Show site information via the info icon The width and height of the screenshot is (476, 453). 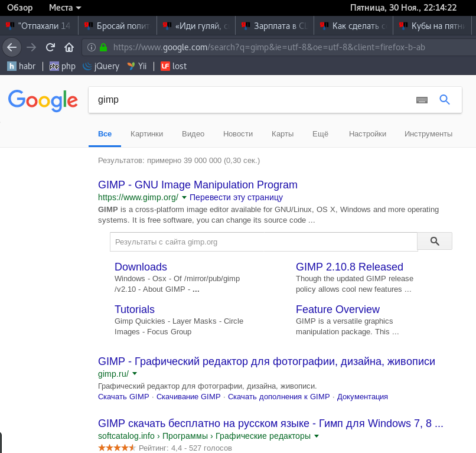point(92,47)
